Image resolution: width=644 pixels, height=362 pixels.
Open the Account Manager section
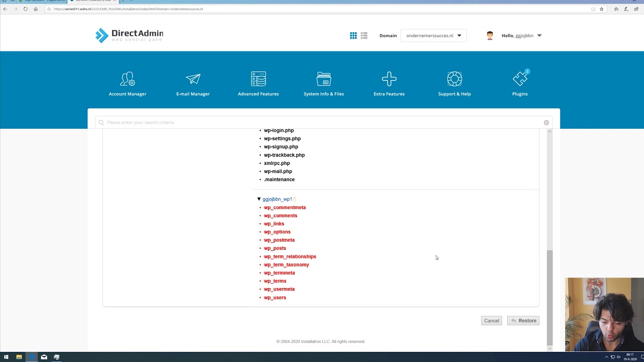pos(127,83)
